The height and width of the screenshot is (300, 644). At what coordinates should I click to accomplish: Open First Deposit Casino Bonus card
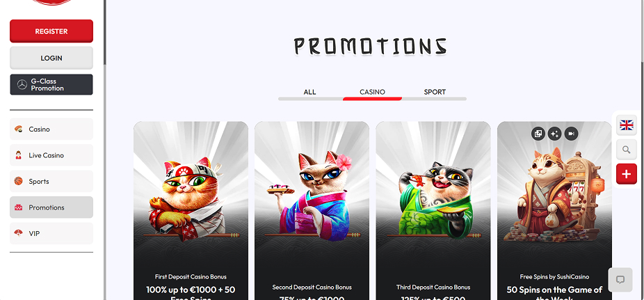point(191,210)
